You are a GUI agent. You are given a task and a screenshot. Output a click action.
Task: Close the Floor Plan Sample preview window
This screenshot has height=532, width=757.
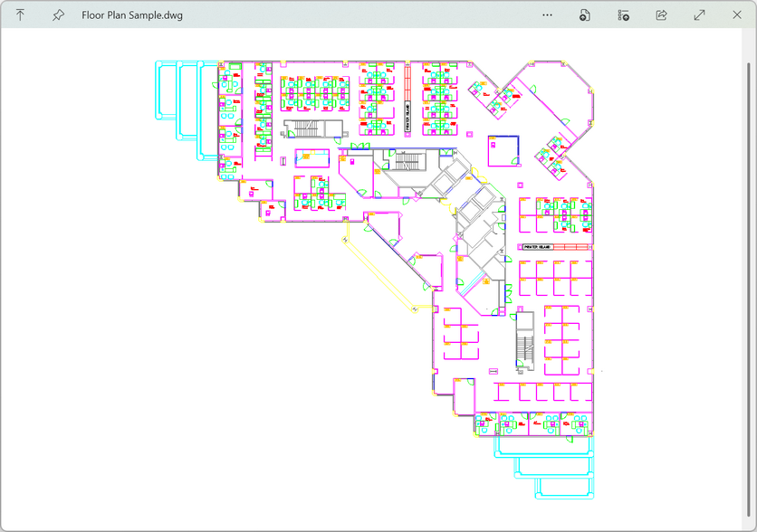737,14
